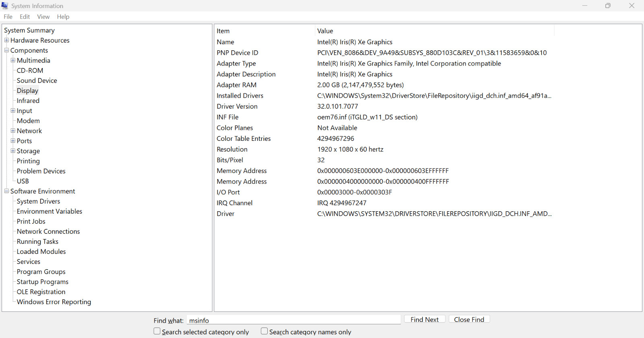
Task: Select the Problem Devices category
Action: point(41,171)
